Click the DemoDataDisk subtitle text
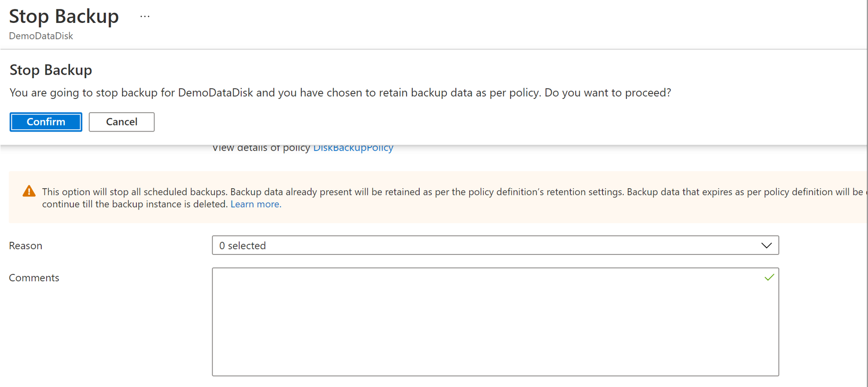Screen dimensions: 868x387 click(x=41, y=36)
